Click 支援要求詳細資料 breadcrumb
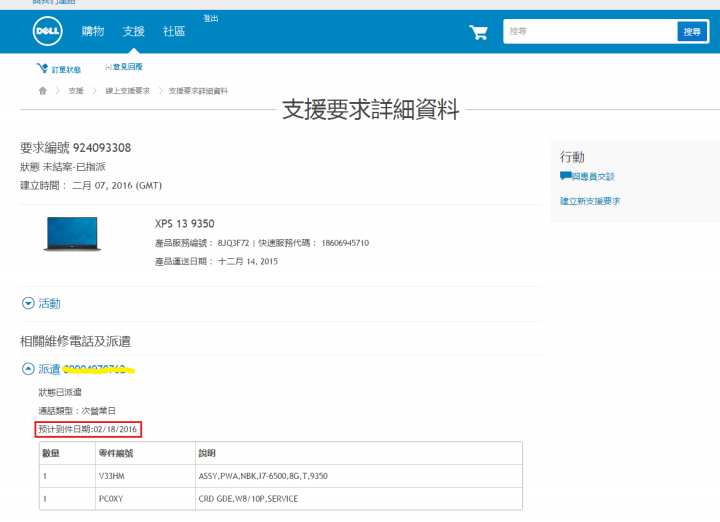Screen dimensions: 720x522 tap(198, 91)
